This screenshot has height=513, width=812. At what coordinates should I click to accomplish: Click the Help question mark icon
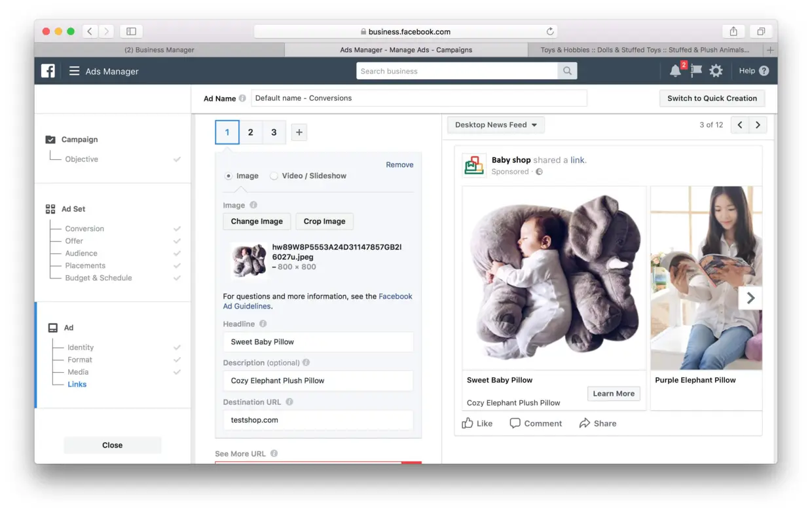tap(764, 71)
